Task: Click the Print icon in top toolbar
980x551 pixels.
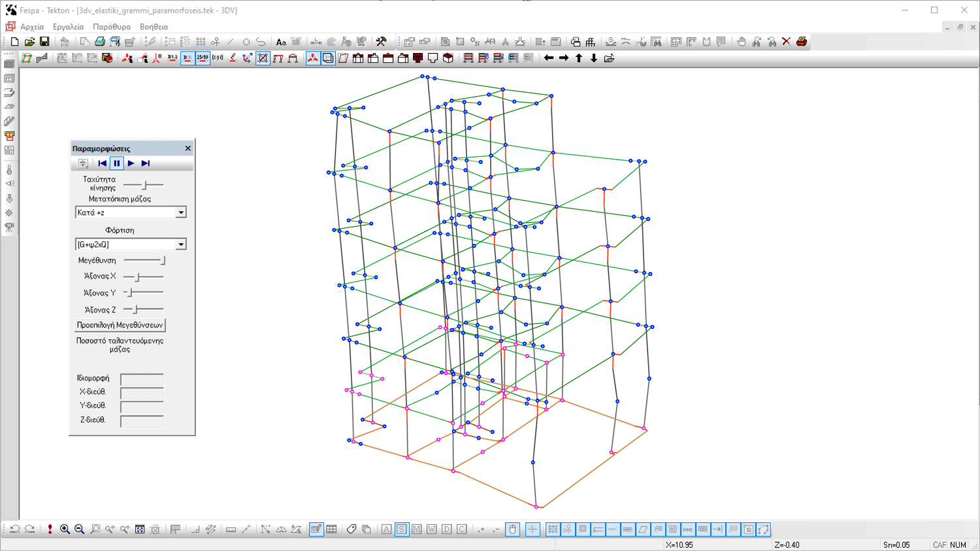Action: click(x=100, y=42)
